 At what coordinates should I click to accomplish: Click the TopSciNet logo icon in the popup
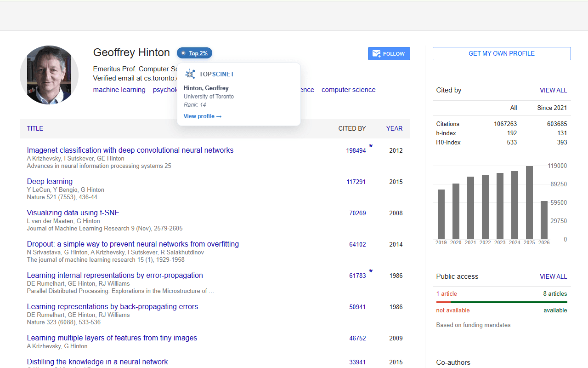[x=190, y=74]
